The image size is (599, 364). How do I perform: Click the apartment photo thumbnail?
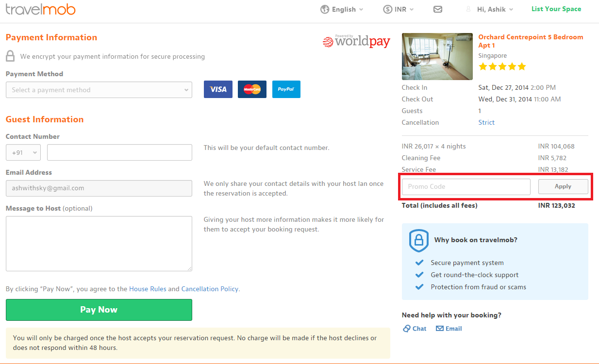437,56
